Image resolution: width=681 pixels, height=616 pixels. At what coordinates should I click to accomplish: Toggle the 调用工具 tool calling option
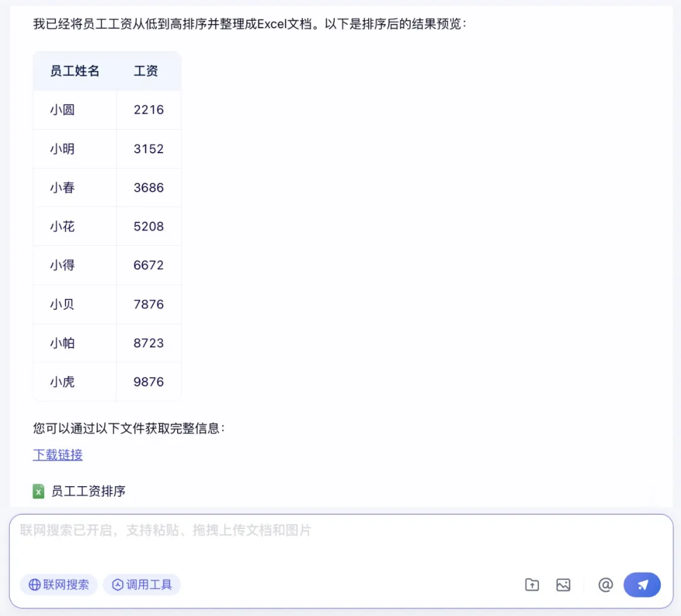pos(142,584)
